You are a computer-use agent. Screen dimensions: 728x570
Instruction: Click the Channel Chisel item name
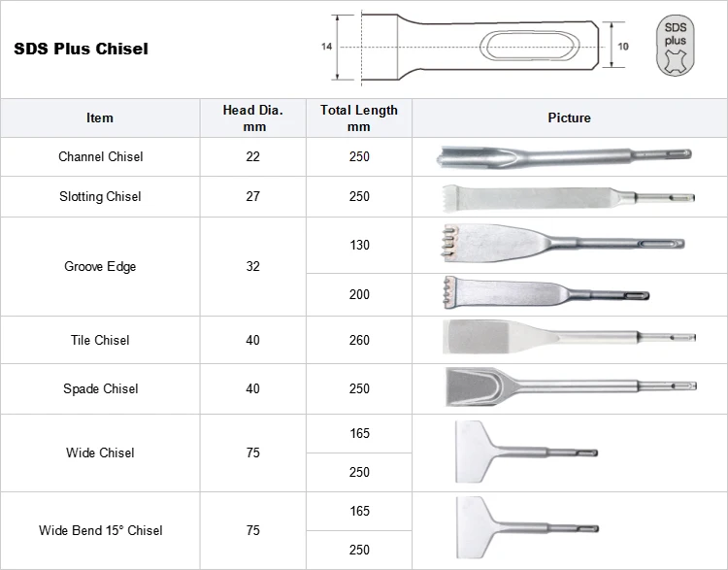tap(101, 156)
